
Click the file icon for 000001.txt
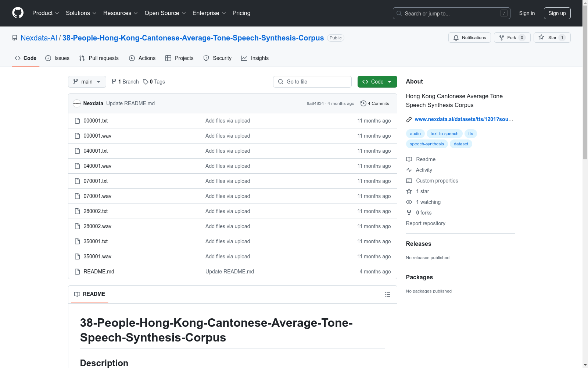click(x=77, y=121)
